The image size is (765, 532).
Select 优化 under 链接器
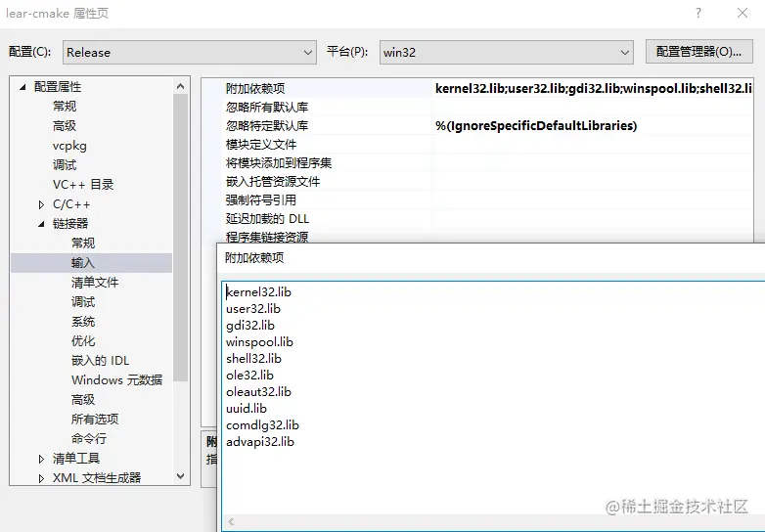(x=83, y=341)
